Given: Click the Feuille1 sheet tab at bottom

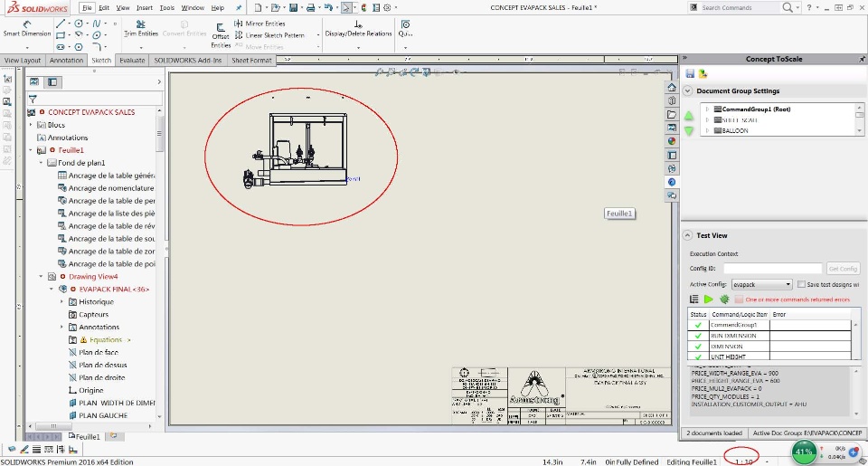Looking at the screenshot, I should (84, 437).
